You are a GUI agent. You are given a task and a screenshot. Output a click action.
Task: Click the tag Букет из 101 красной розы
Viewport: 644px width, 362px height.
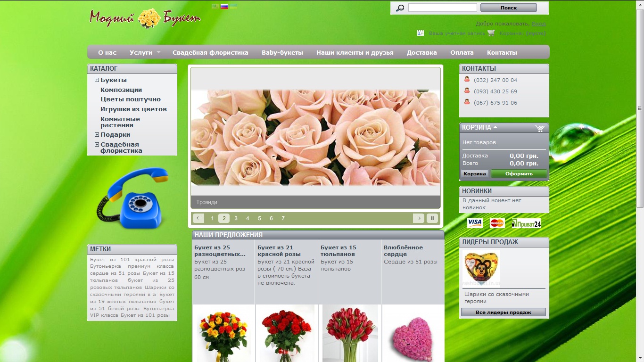132,259
